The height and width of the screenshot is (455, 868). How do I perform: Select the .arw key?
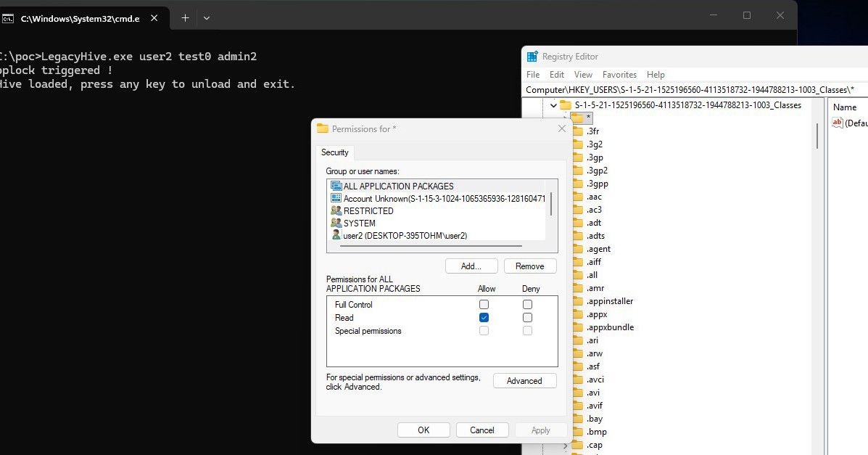(595, 353)
